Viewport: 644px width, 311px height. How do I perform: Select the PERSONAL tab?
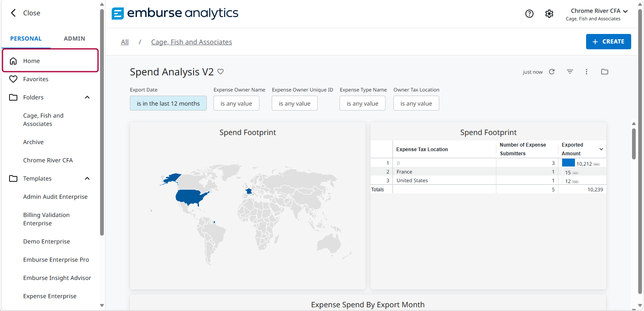[26, 39]
